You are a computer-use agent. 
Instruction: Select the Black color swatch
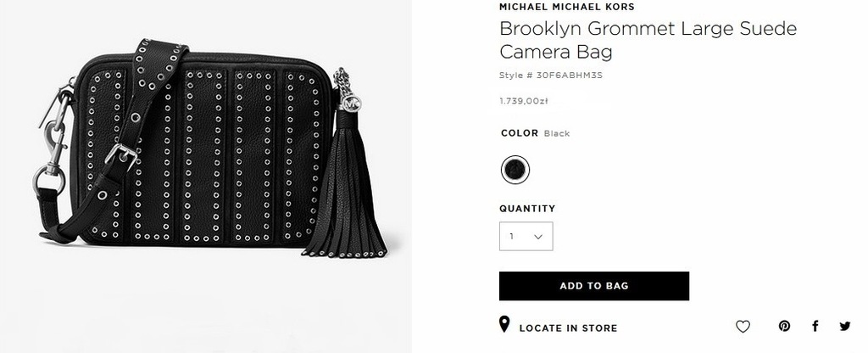tap(515, 170)
